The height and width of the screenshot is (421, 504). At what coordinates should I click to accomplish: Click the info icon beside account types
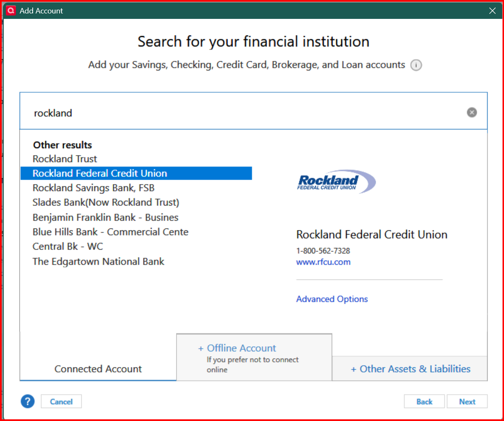click(x=416, y=65)
